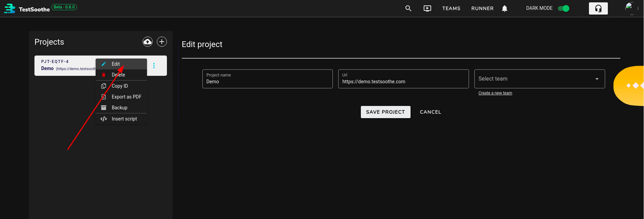Select Insert script menu entry
644x219 pixels.
(121, 119)
